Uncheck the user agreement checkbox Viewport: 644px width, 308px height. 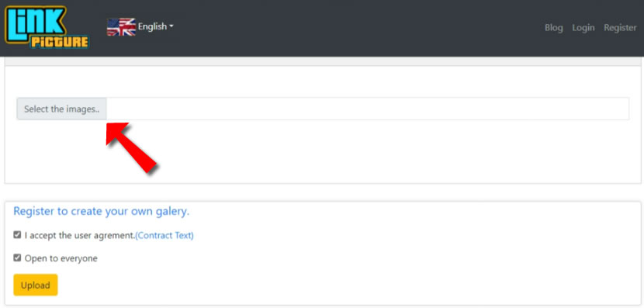pos(17,235)
